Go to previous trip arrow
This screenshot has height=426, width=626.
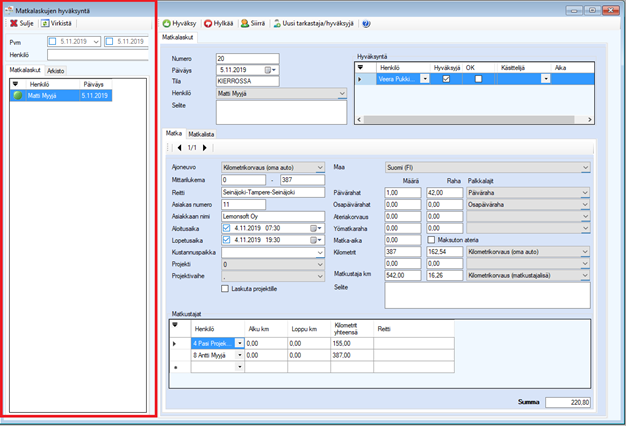tap(180, 148)
